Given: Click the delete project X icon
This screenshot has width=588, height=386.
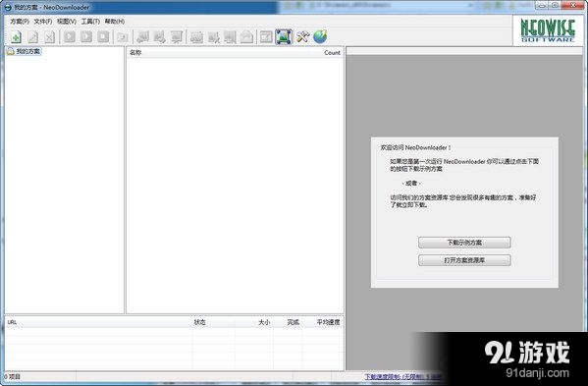Looking at the screenshot, I should tap(49, 37).
